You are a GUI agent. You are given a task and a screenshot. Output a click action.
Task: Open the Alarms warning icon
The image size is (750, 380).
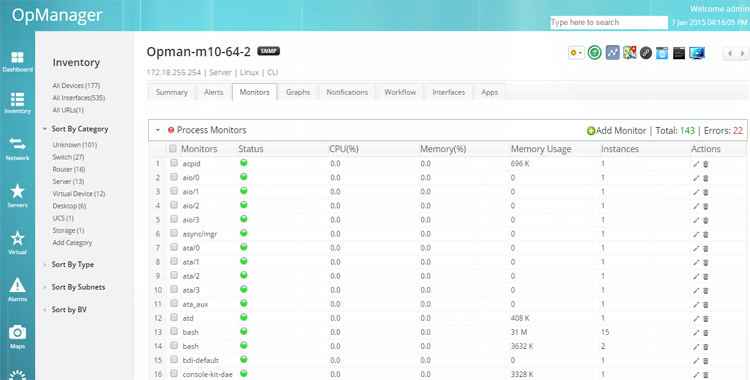click(17, 289)
